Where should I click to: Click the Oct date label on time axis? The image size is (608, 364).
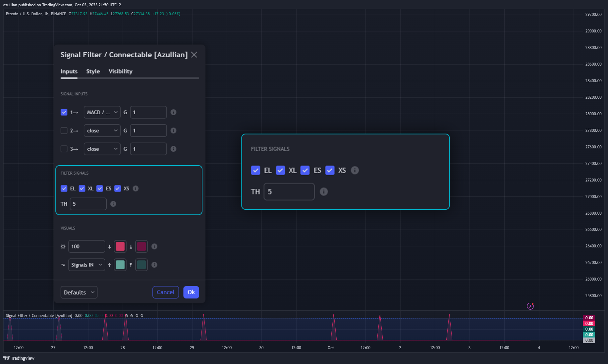click(x=331, y=348)
